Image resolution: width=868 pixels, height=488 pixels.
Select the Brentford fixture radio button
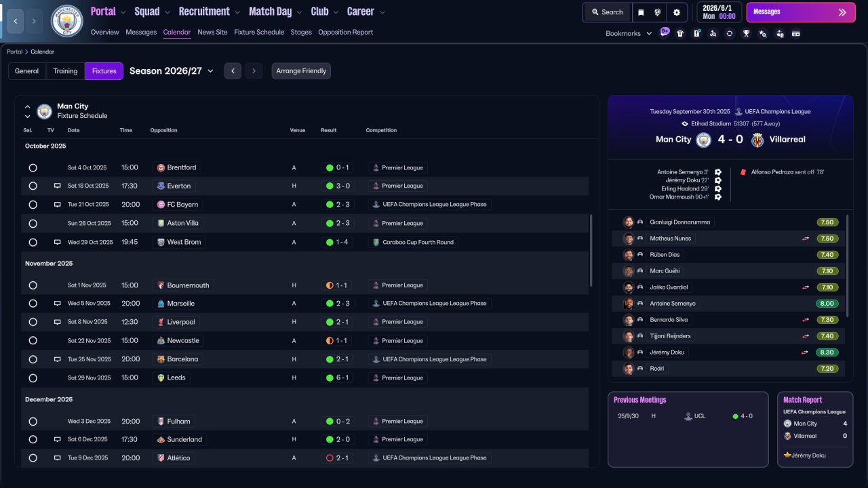pyautogui.click(x=33, y=167)
